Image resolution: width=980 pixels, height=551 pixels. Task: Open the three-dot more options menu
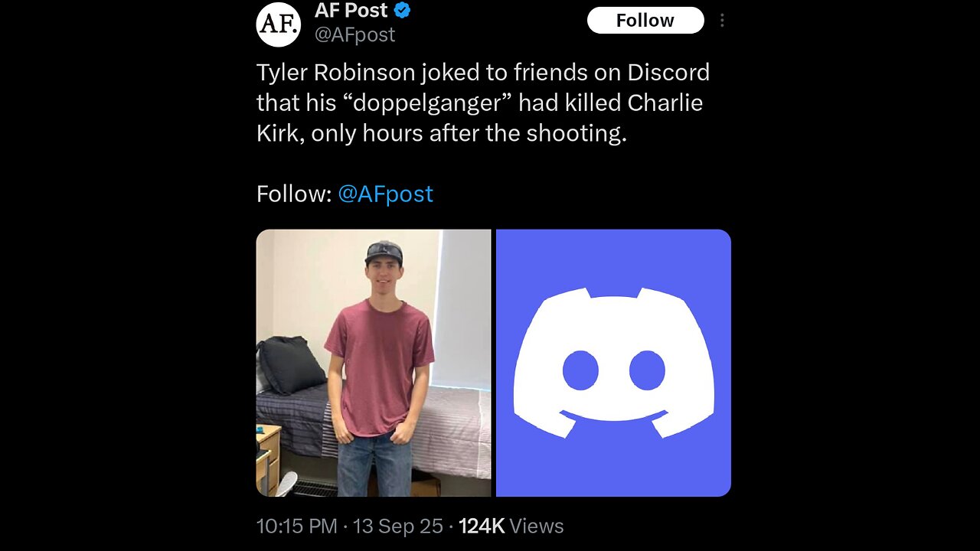(x=722, y=21)
